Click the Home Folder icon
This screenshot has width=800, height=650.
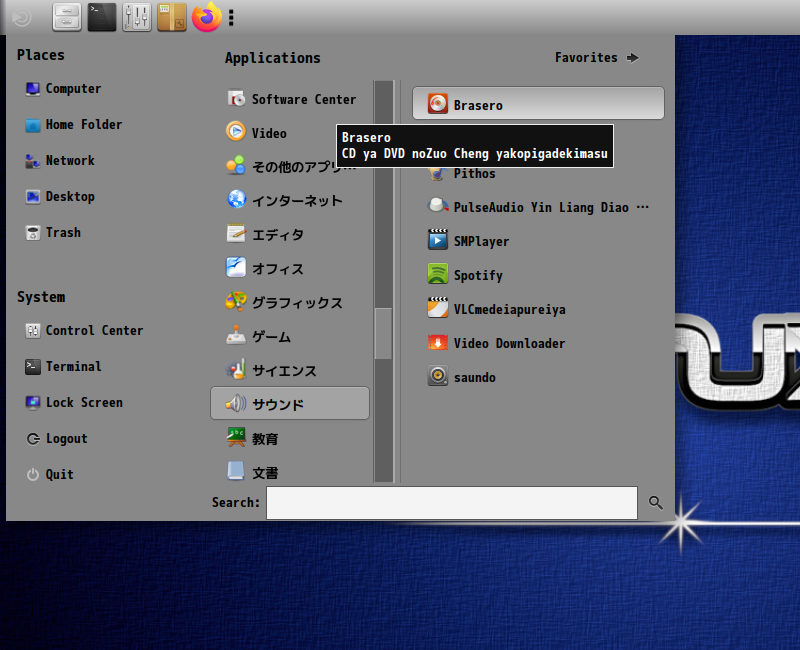coord(33,126)
